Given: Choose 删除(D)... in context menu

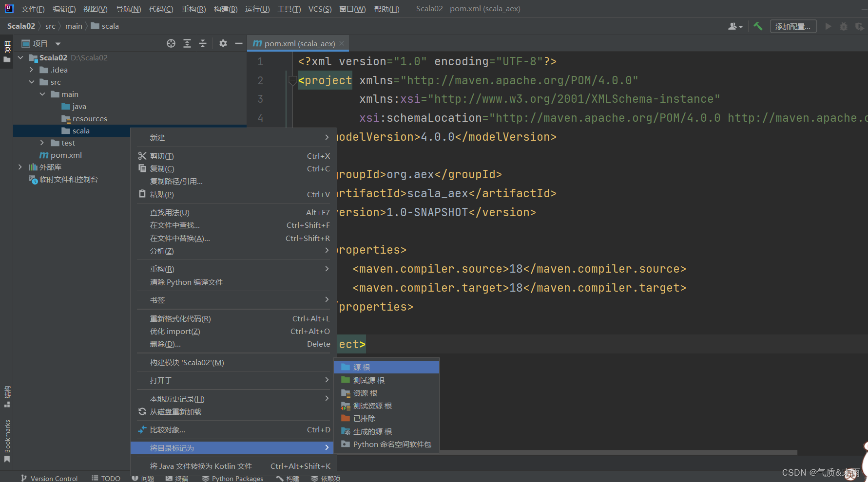Looking at the screenshot, I should click(233, 344).
